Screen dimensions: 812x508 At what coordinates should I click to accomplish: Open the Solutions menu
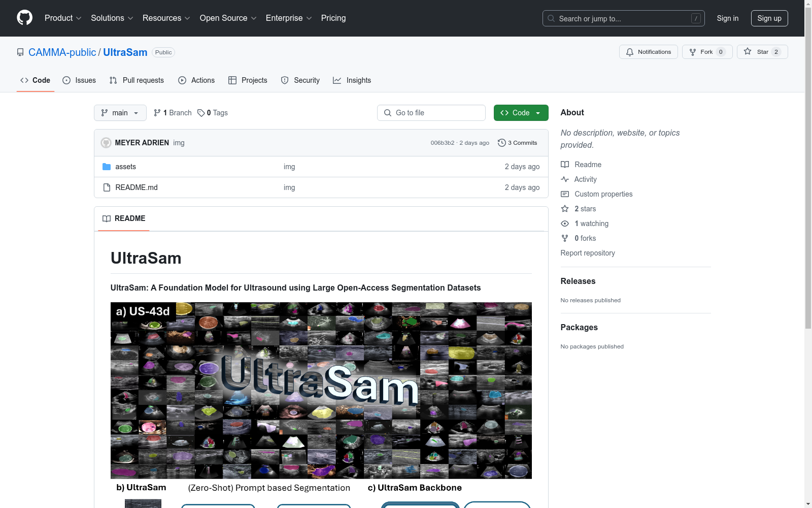tap(112, 18)
